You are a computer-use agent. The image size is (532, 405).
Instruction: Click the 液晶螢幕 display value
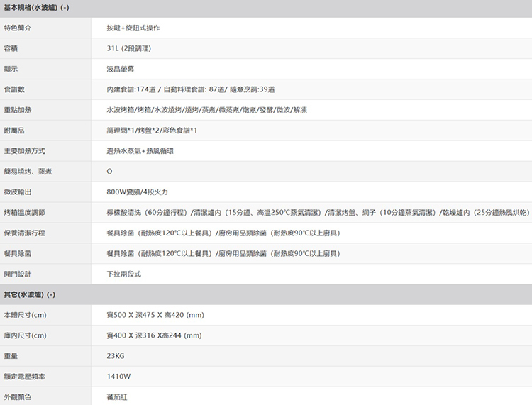[118, 69]
